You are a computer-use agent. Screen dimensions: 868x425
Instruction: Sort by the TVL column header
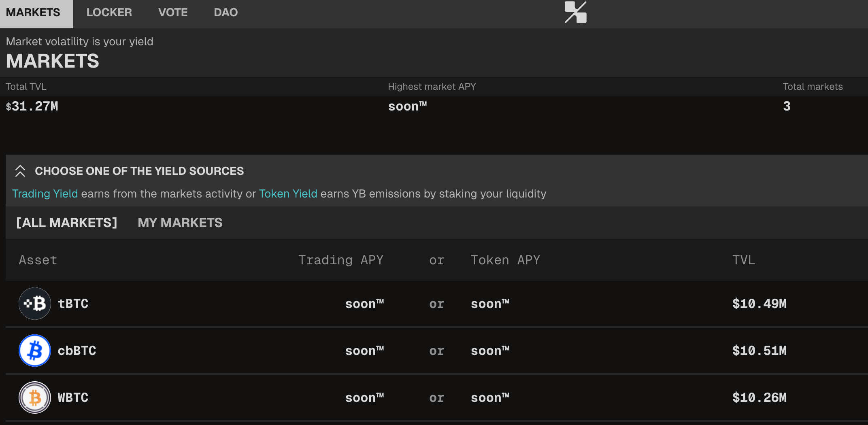(x=743, y=260)
